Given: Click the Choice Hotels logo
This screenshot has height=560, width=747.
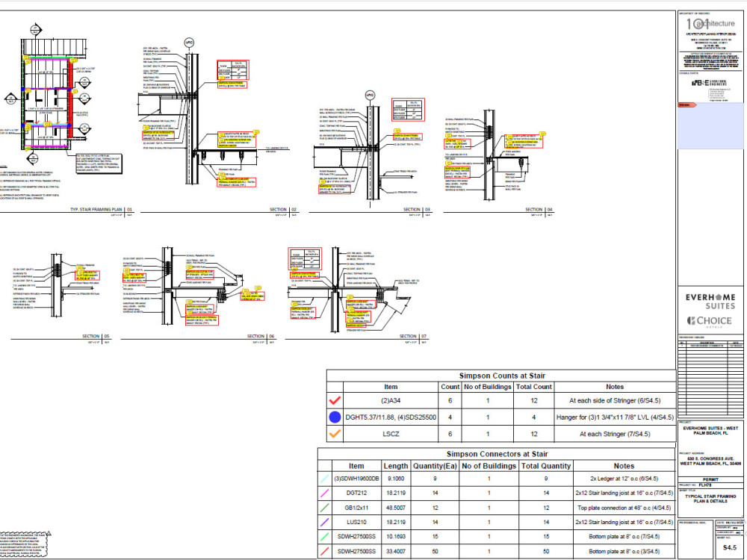Looking at the screenshot, I should (710, 322).
